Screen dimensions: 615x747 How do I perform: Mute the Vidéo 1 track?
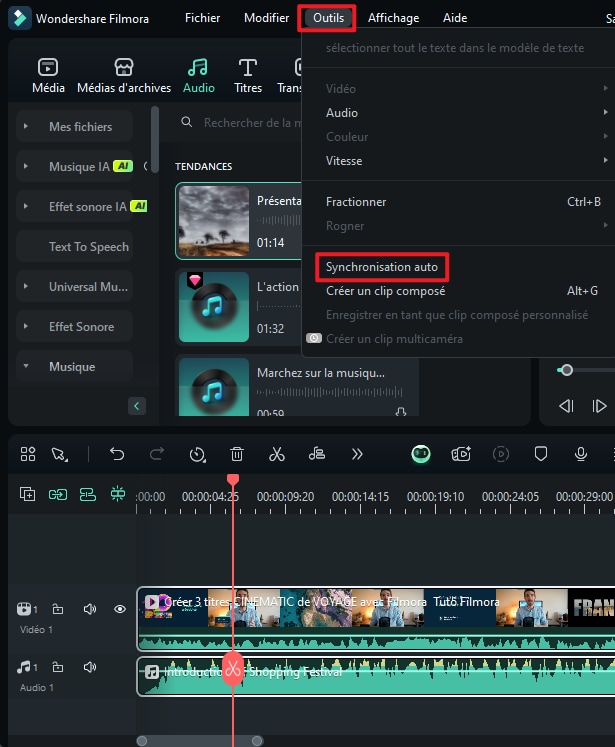[x=90, y=609]
